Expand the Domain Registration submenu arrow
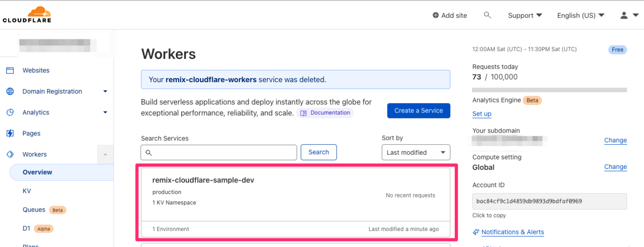 click(105, 91)
